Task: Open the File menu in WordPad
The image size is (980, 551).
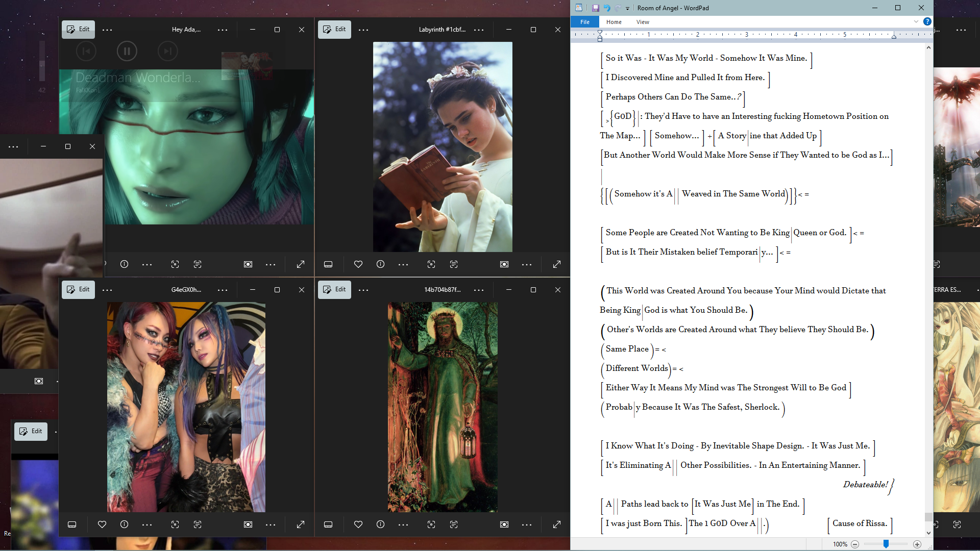Action: (x=585, y=22)
